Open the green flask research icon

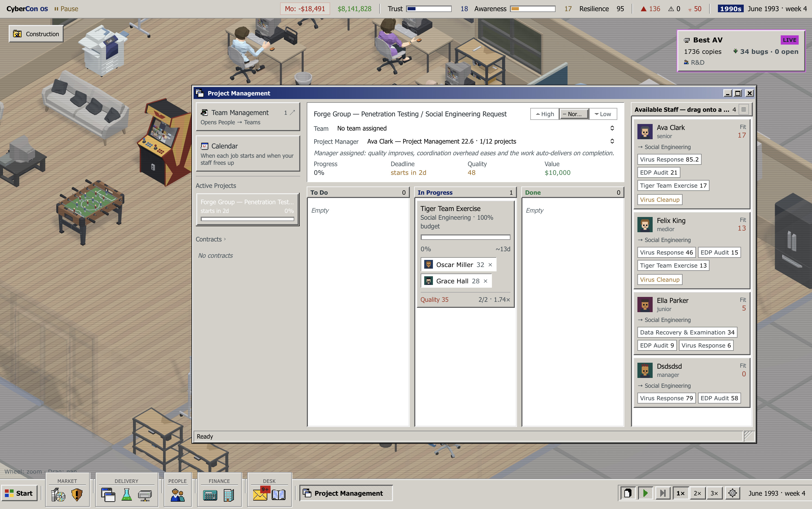pyautogui.click(x=126, y=495)
